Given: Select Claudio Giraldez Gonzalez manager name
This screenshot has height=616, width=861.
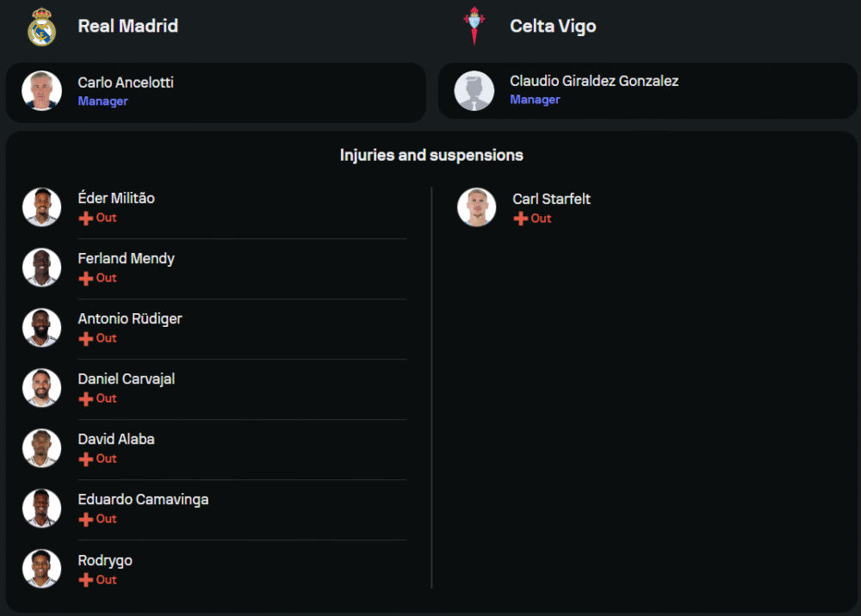Looking at the screenshot, I should [x=594, y=81].
